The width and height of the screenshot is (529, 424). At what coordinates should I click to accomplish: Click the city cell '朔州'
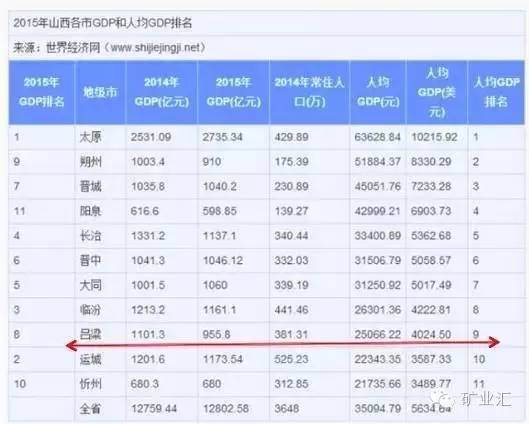point(90,162)
